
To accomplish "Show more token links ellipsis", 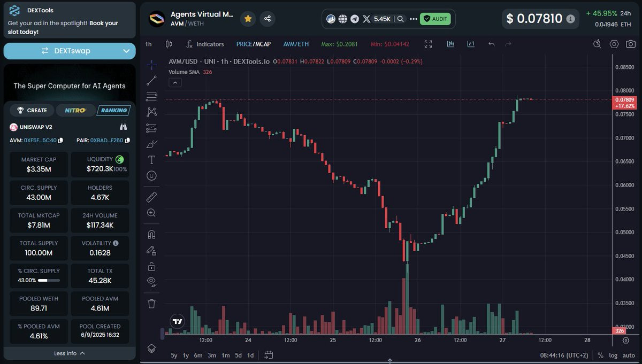I will 413,19.
